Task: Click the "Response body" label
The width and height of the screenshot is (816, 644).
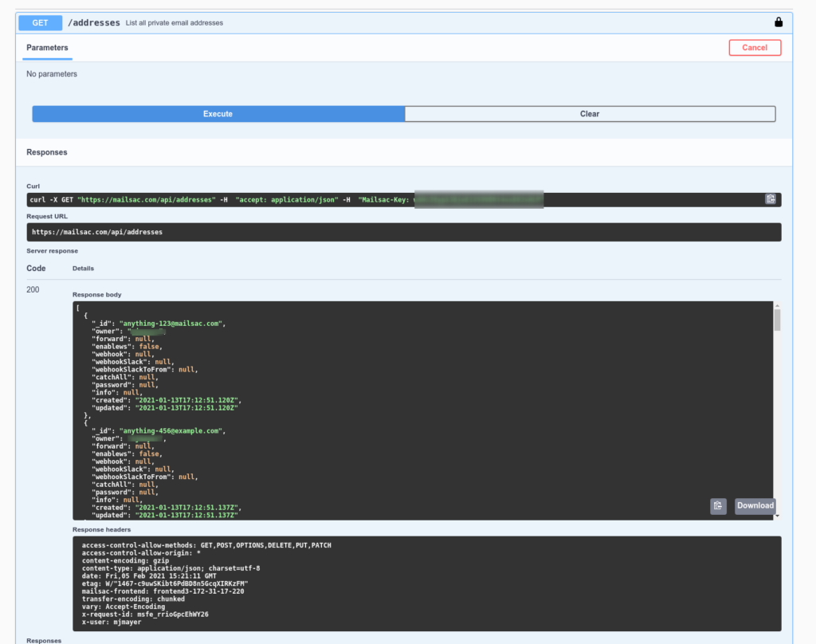Action: point(96,295)
